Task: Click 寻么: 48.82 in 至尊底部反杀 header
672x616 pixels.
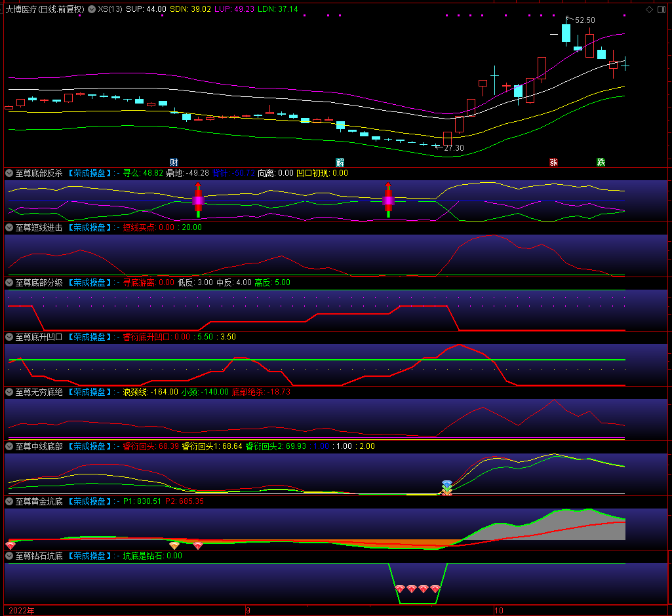Action: [x=143, y=173]
